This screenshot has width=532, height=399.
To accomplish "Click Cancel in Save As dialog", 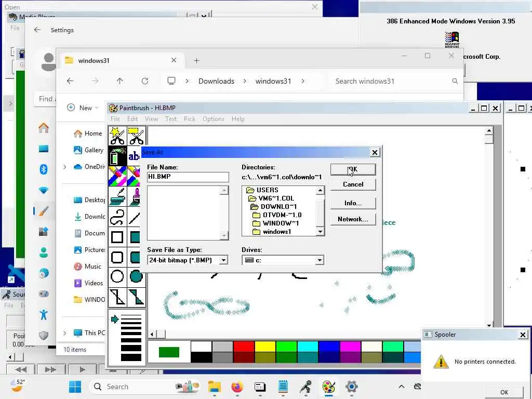I will (353, 184).
